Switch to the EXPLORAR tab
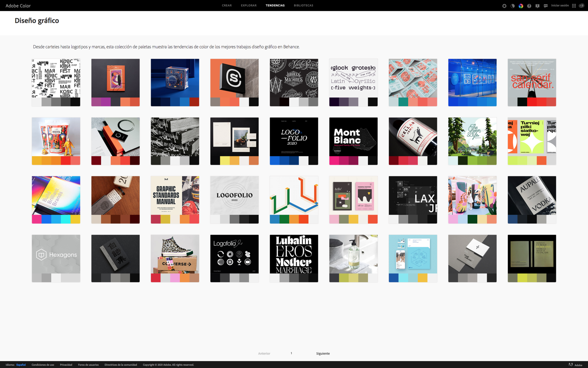588x368 pixels. click(249, 5)
